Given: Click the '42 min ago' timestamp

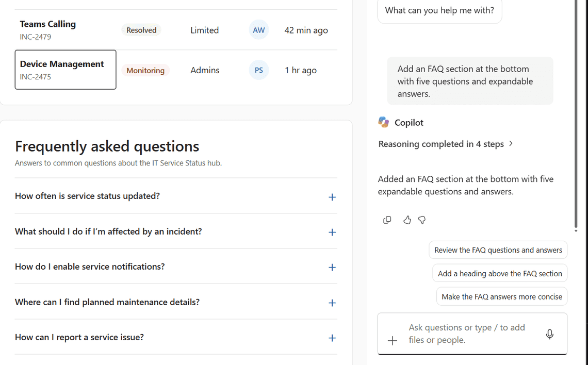Looking at the screenshot, I should click(x=306, y=30).
